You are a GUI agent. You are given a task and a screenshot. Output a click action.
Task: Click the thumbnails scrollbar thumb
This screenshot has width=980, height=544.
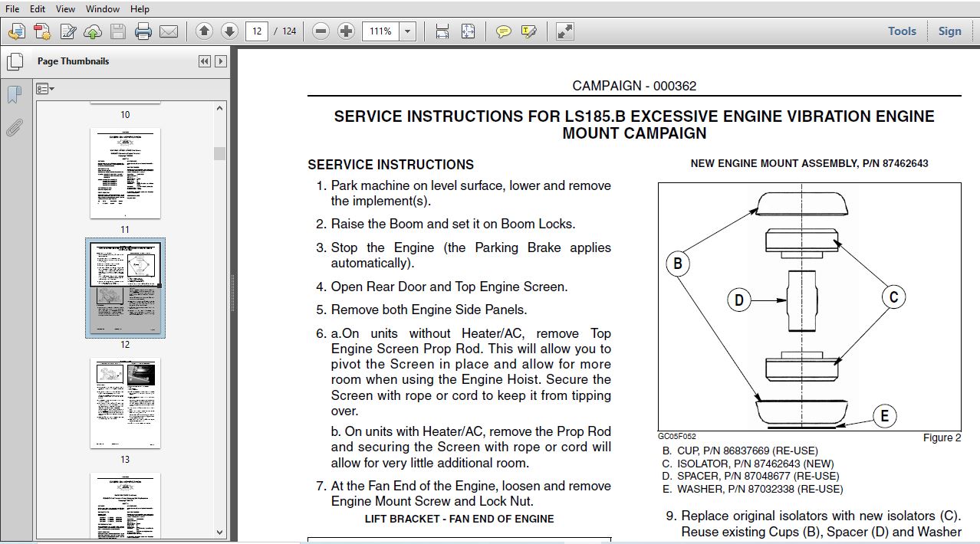[x=220, y=153]
